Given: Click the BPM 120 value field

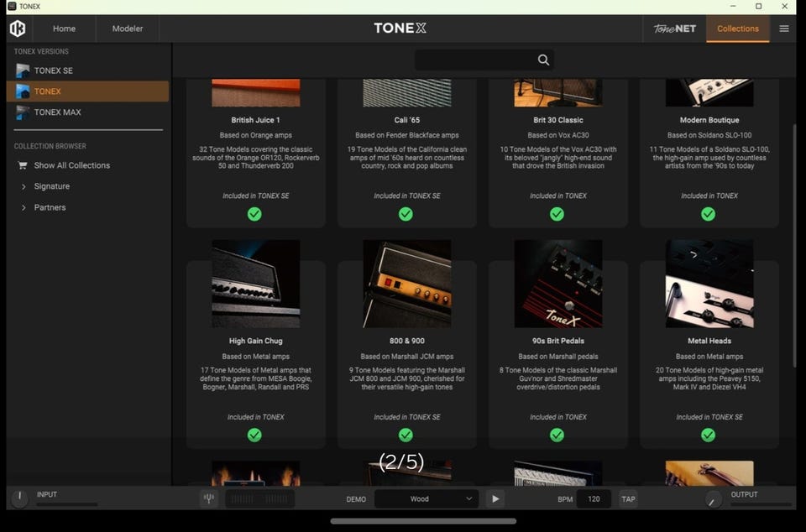Looking at the screenshot, I should point(594,498).
